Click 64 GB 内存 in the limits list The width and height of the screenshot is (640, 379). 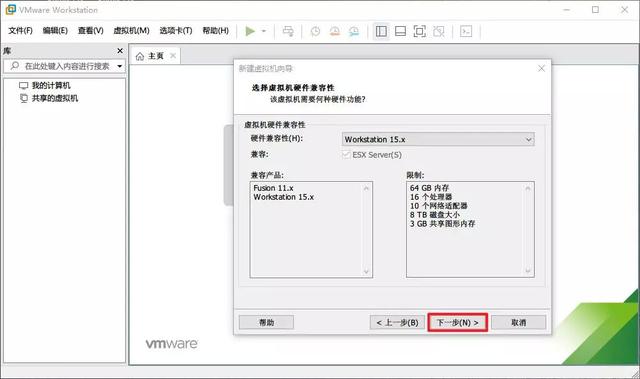[x=429, y=188]
